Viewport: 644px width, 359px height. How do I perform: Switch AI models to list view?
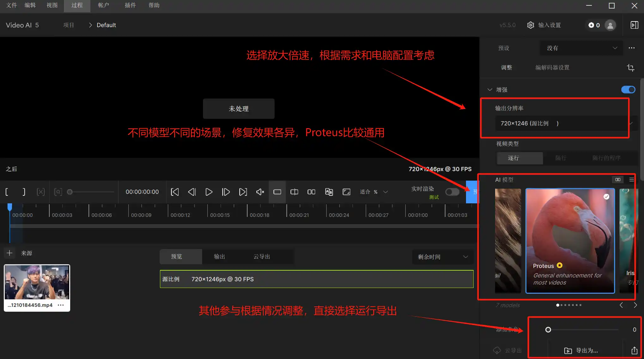pyautogui.click(x=632, y=180)
